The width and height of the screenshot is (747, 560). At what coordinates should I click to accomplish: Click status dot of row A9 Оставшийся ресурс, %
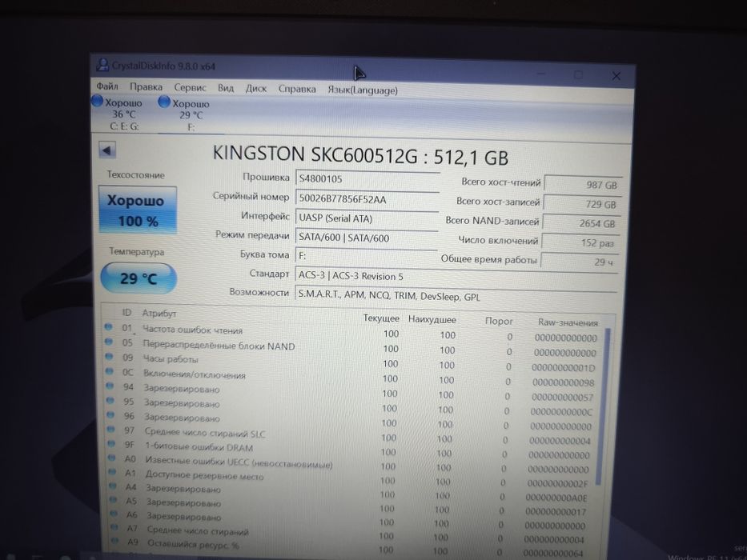pos(115,542)
